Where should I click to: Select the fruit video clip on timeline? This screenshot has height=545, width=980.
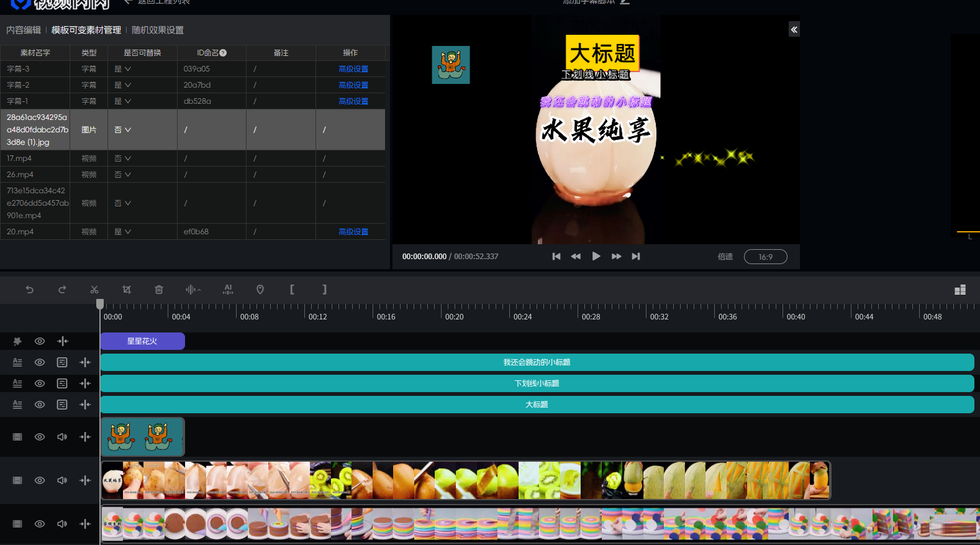(x=466, y=480)
